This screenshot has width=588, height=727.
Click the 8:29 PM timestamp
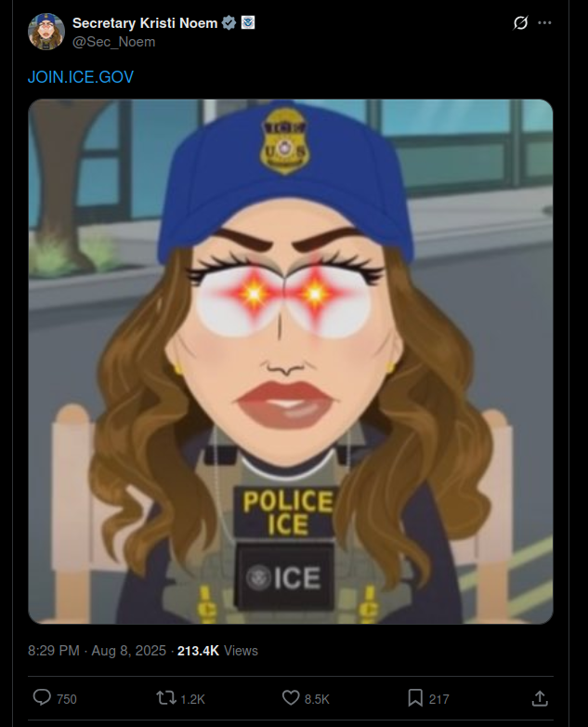coord(54,651)
